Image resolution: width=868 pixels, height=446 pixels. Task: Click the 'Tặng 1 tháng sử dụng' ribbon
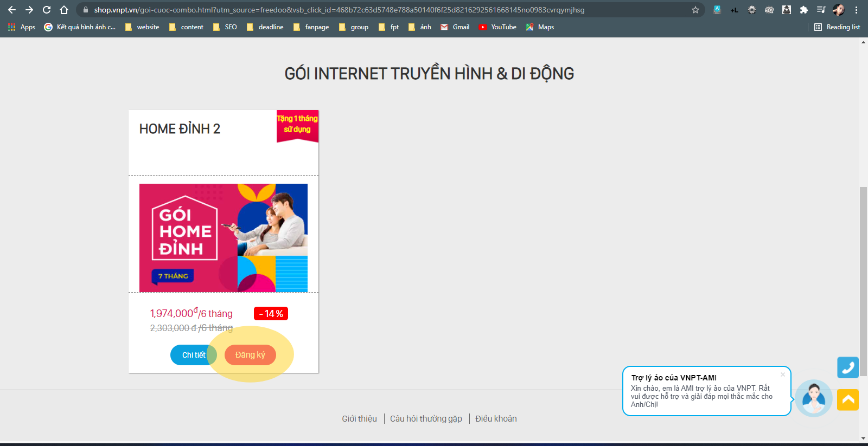pyautogui.click(x=297, y=126)
